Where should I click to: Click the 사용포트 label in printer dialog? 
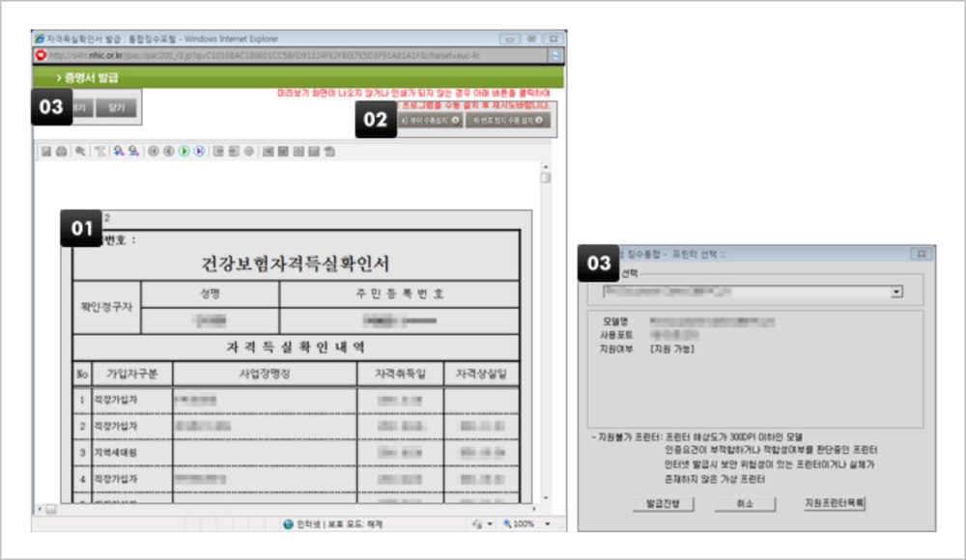616,335
